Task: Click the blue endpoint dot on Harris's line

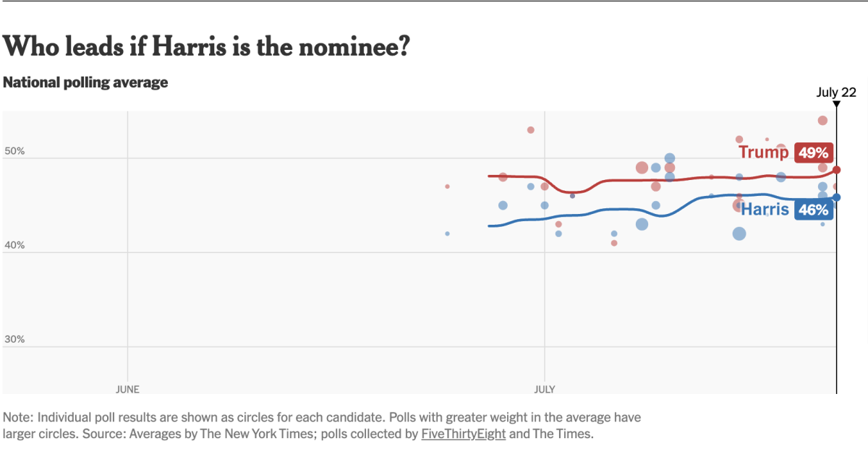Action: point(837,197)
